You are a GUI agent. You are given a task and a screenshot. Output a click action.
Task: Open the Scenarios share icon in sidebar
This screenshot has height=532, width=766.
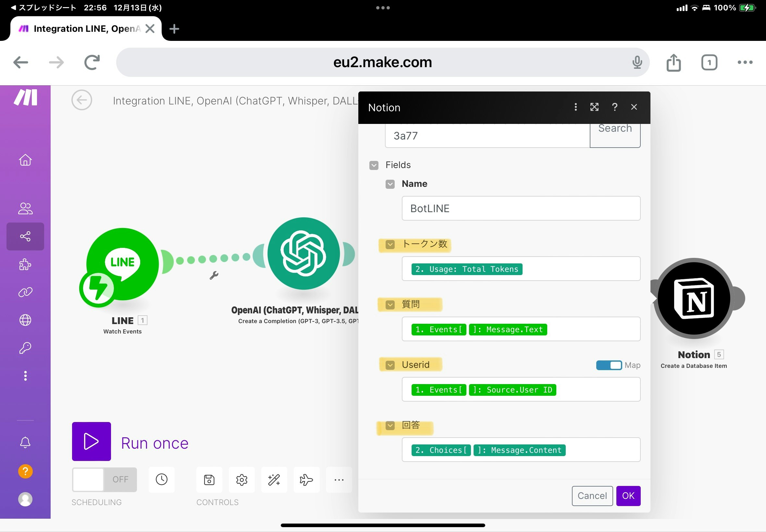pos(25,236)
